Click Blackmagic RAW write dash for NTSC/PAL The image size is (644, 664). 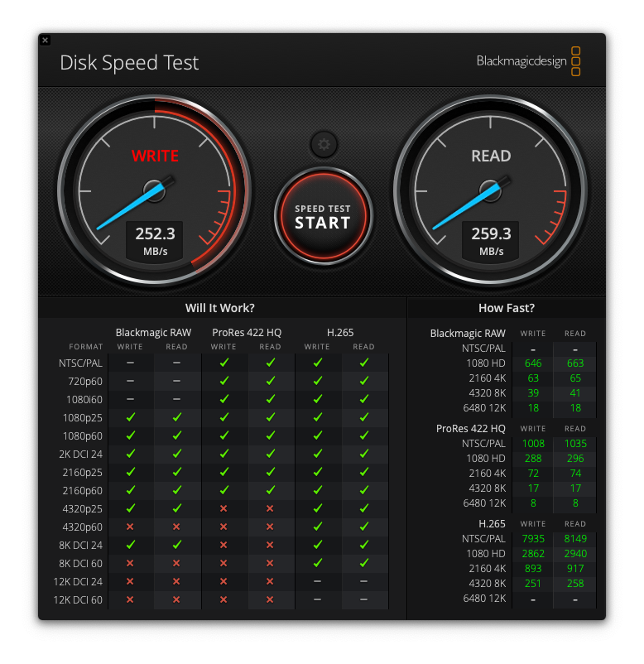pyautogui.click(x=130, y=363)
